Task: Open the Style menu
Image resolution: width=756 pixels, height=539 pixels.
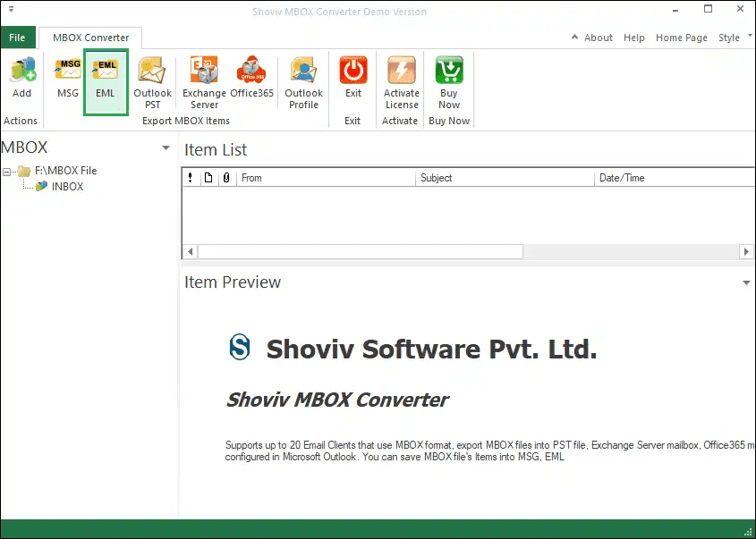Action: point(728,38)
